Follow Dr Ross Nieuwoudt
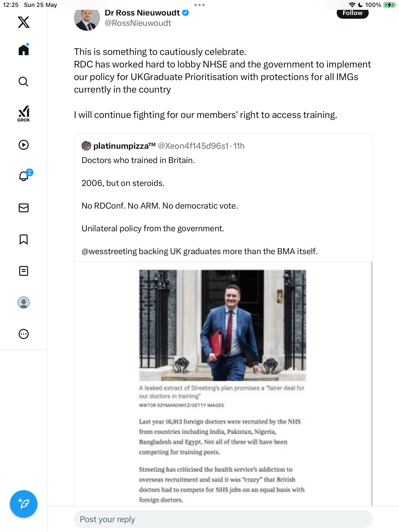The height and width of the screenshot is (532, 399). pos(352,13)
